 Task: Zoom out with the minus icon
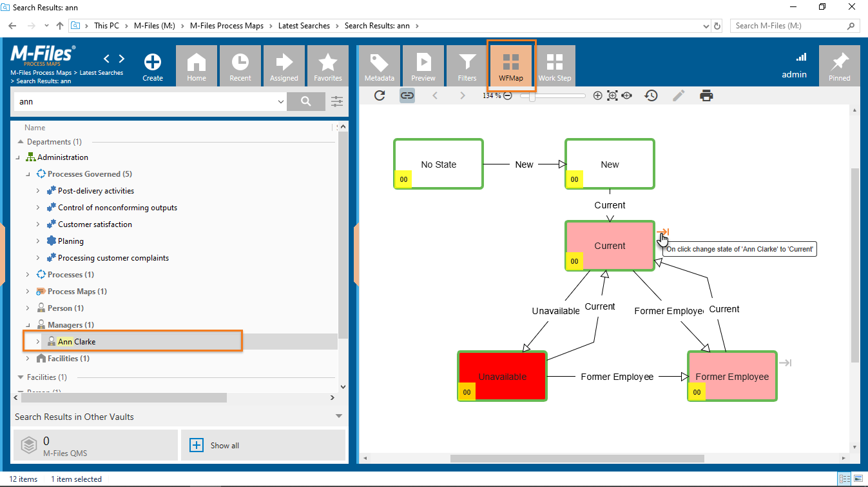(508, 95)
